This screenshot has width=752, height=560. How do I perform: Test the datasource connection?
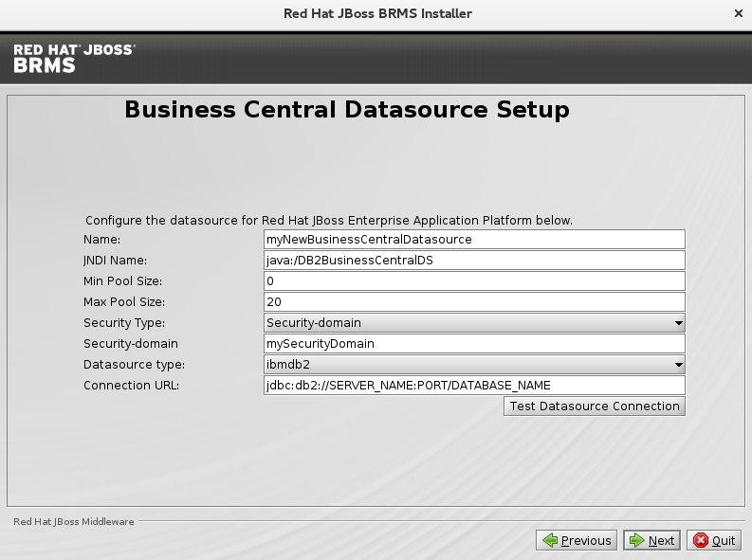point(595,406)
